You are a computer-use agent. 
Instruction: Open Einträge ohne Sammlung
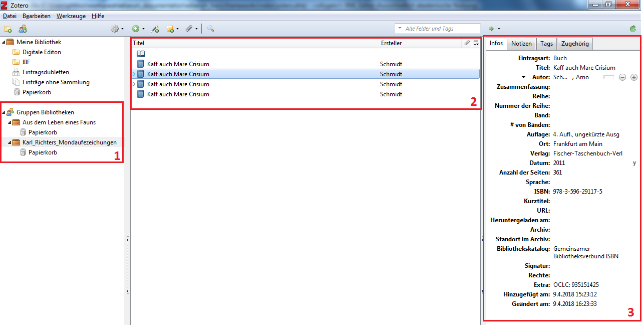(56, 82)
